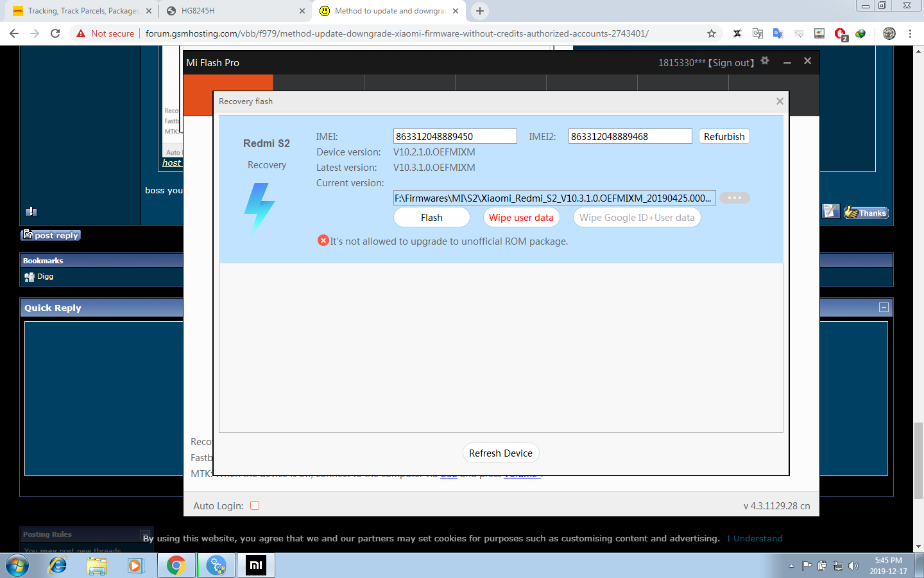Viewport: 924px width, 578px height.
Task: Open the ad blocker extension showing 2
Action: pyautogui.click(x=840, y=34)
